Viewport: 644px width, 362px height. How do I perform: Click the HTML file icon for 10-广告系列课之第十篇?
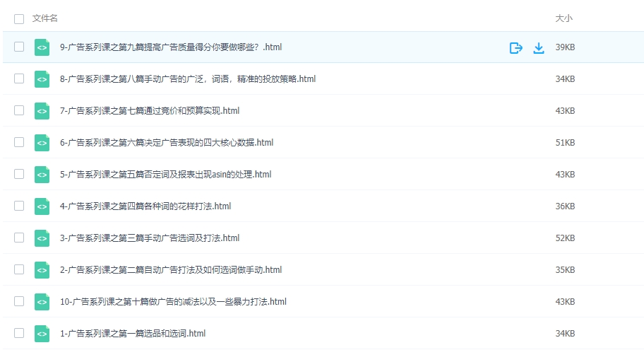(x=42, y=302)
